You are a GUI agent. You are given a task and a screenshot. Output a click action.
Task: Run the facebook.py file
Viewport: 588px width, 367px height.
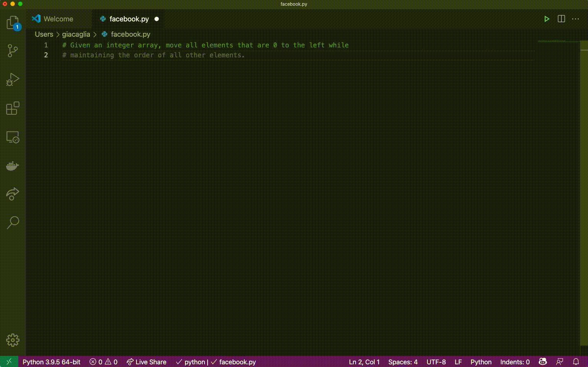[547, 18]
